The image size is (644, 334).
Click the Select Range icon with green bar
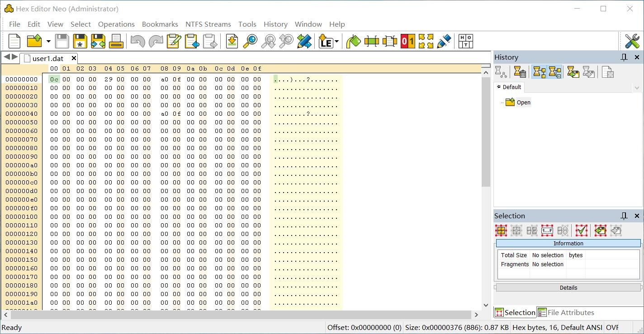pyautogui.click(x=371, y=41)
